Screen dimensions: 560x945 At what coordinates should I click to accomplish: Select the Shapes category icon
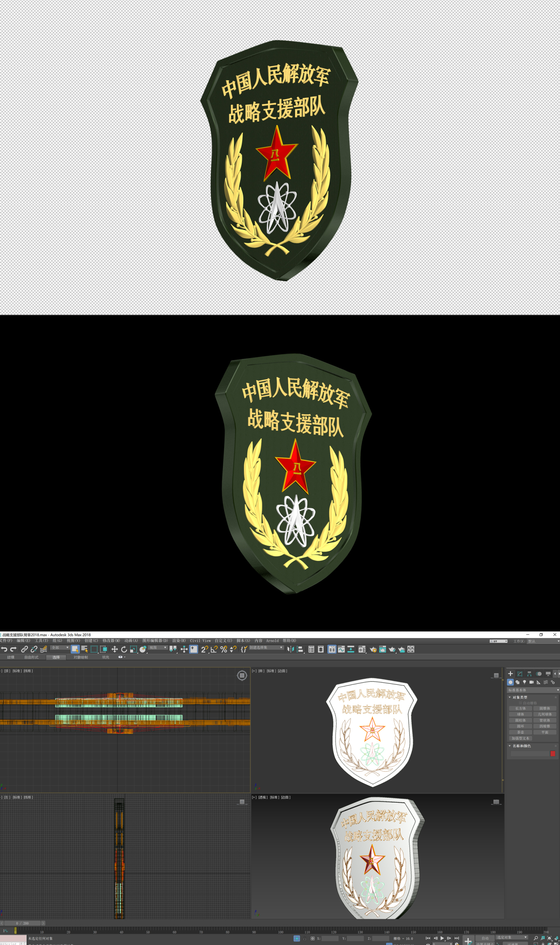click(518, 682)
